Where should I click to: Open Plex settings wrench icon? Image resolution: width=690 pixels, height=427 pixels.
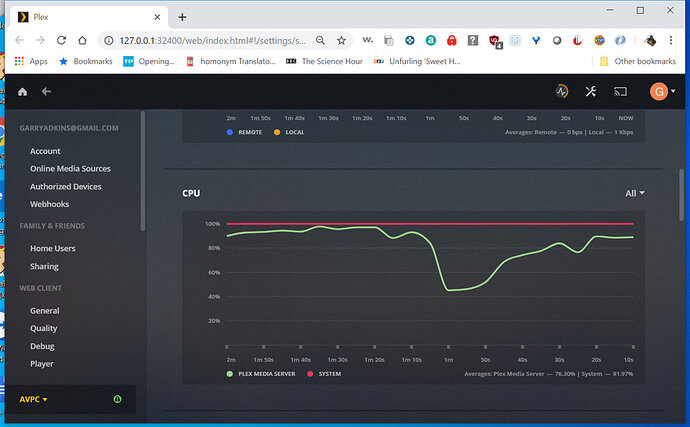click(591, 92)
